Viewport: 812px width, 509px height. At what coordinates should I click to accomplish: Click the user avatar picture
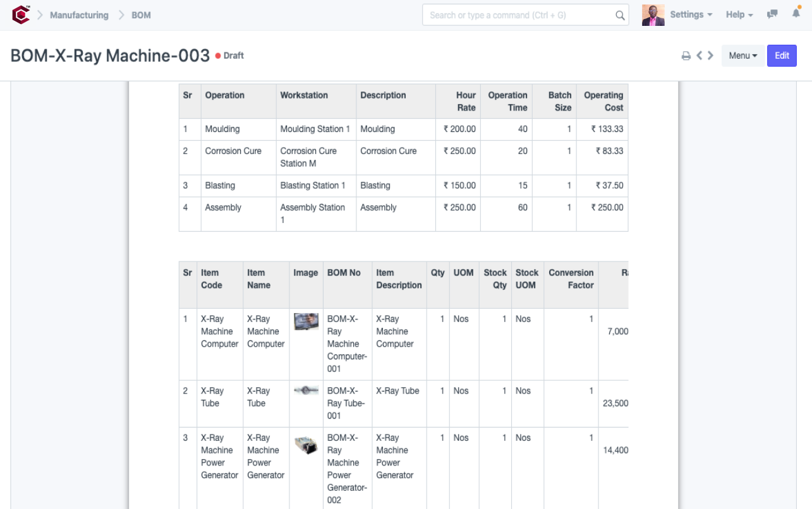coord(653,15)
